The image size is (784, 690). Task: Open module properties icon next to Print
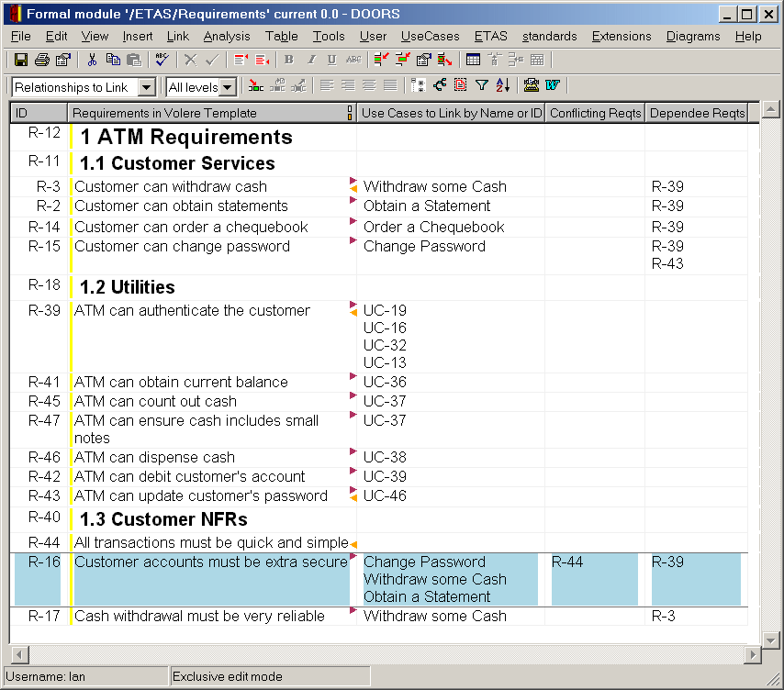pos(63,60)
